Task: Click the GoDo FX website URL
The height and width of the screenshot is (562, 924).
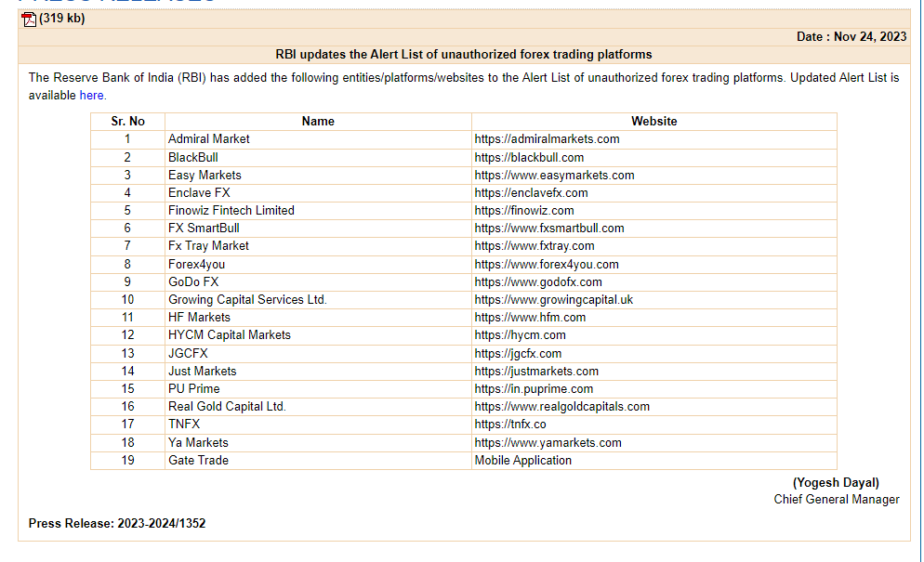Action: [x=540, y=281]
